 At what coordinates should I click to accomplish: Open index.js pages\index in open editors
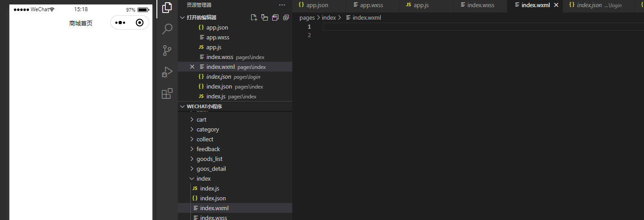pos(235,96)
